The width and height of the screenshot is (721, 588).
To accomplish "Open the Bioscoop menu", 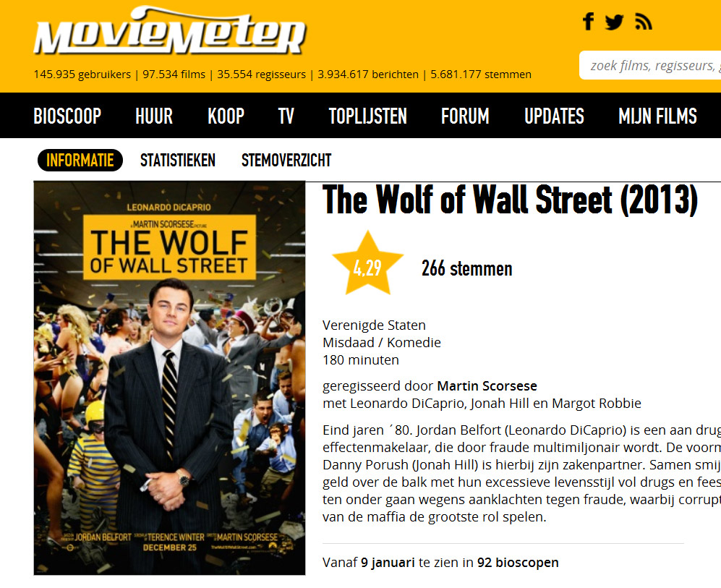I will coord(67,116).
